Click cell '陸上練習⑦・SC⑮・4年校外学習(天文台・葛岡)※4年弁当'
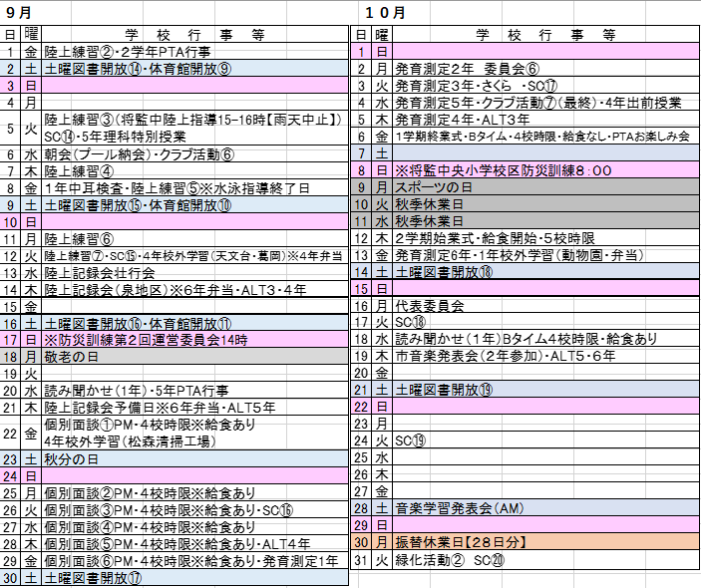 tap(194, 256)
